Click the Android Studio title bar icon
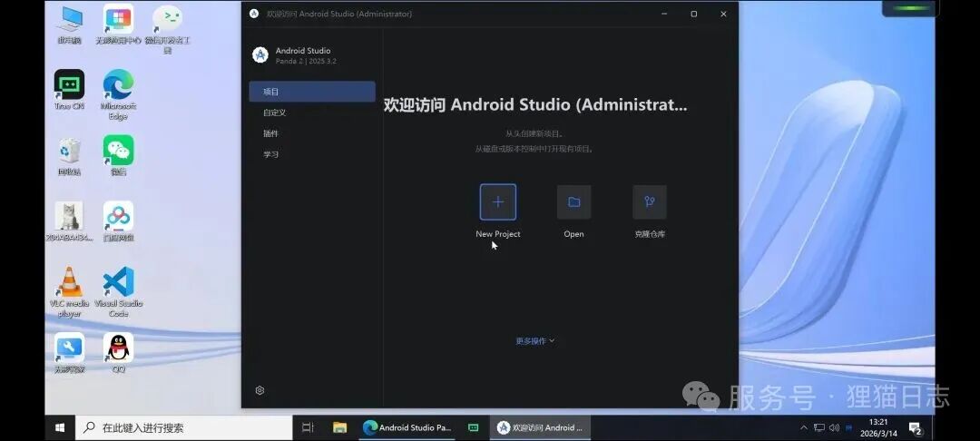This screenshot has height=441, width=980. click(x=254, y=14)
